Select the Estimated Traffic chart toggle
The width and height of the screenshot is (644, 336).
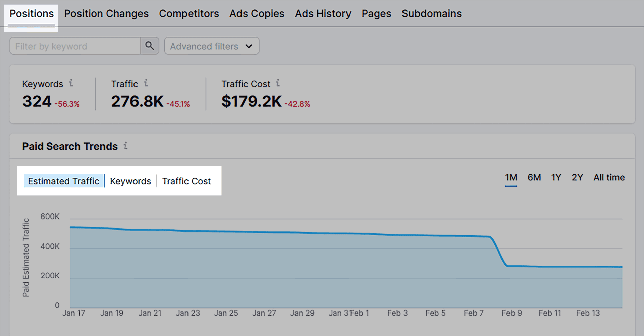[63, 181]
